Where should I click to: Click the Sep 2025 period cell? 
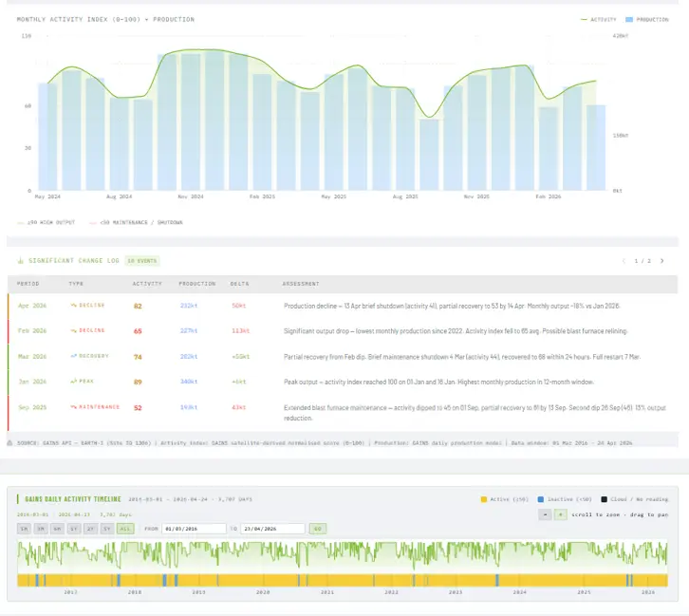point(32,407)
